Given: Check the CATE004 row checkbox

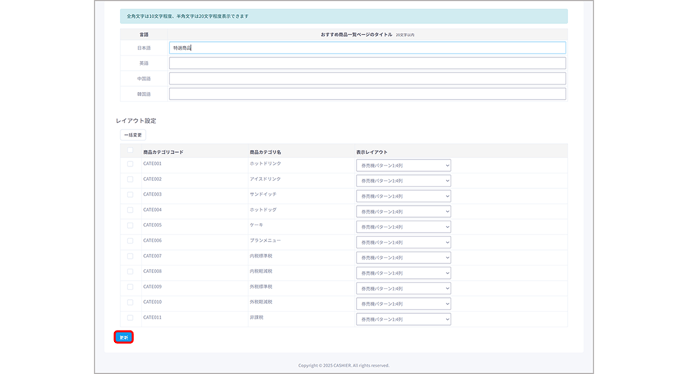Looking at the screenshot, I should coord(130,210).
